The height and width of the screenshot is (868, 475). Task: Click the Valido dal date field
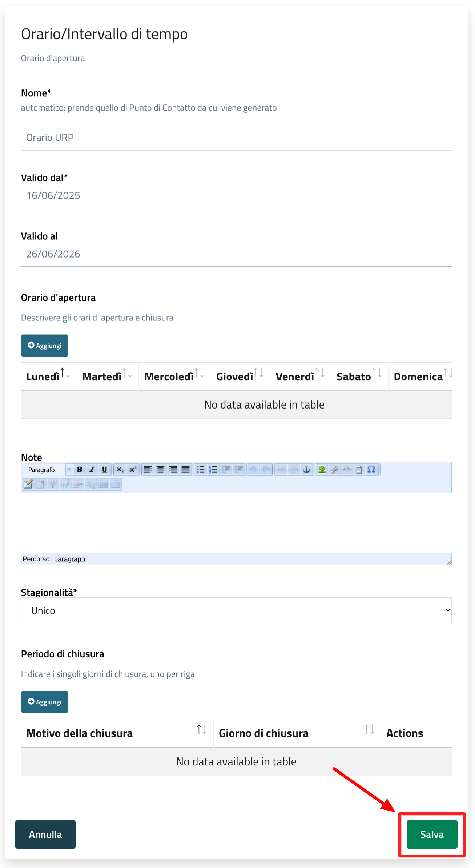click(x=236, y=196)
